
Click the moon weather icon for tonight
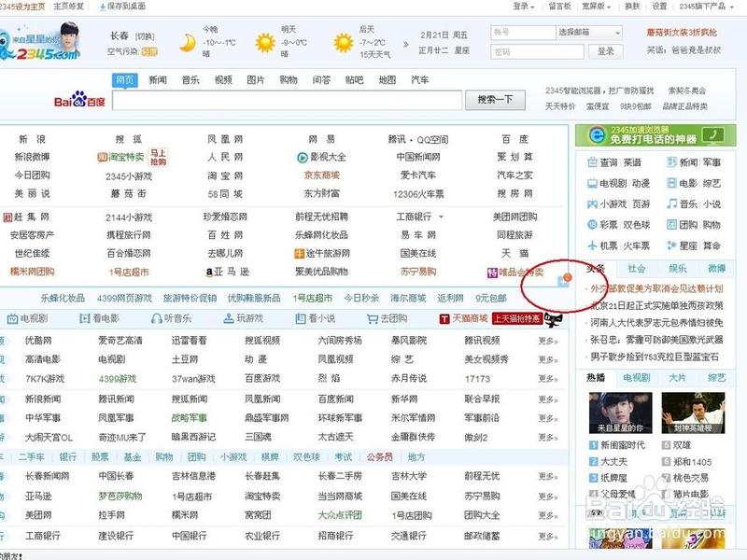coord(188,43)
